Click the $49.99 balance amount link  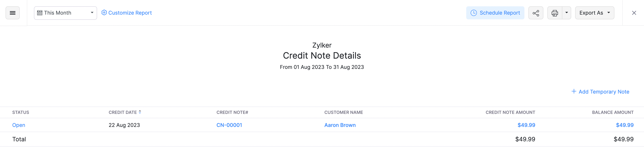coord(624,125)
